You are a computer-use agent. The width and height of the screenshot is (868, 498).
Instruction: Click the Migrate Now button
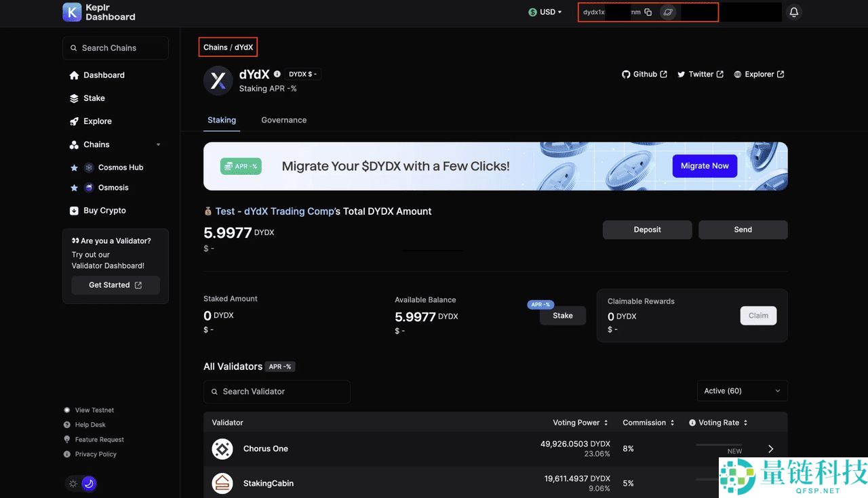pos(705,166)
